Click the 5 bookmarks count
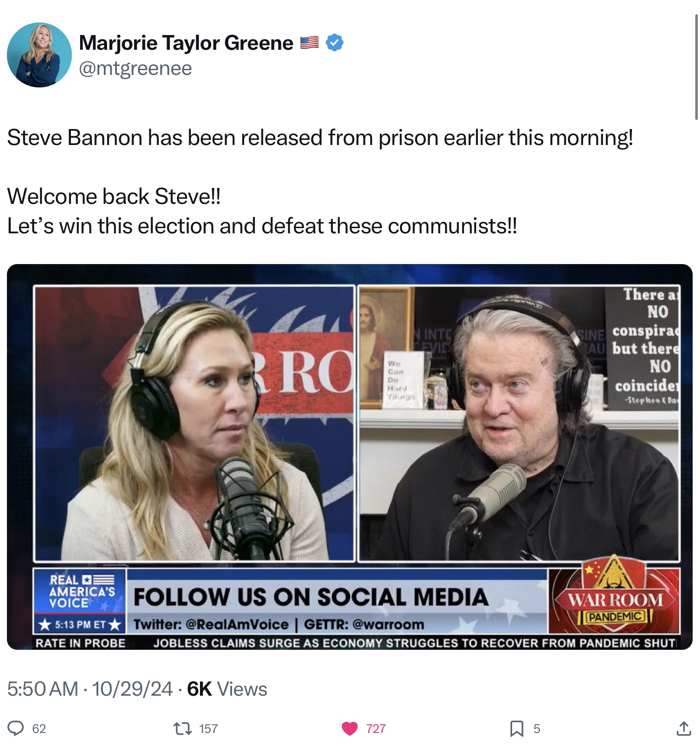 [537, 729]
